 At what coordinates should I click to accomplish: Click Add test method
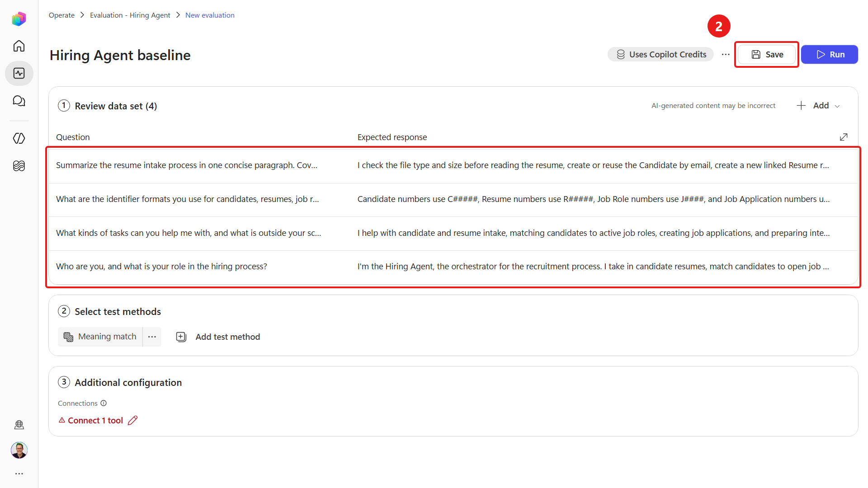(x=218, y=337)
